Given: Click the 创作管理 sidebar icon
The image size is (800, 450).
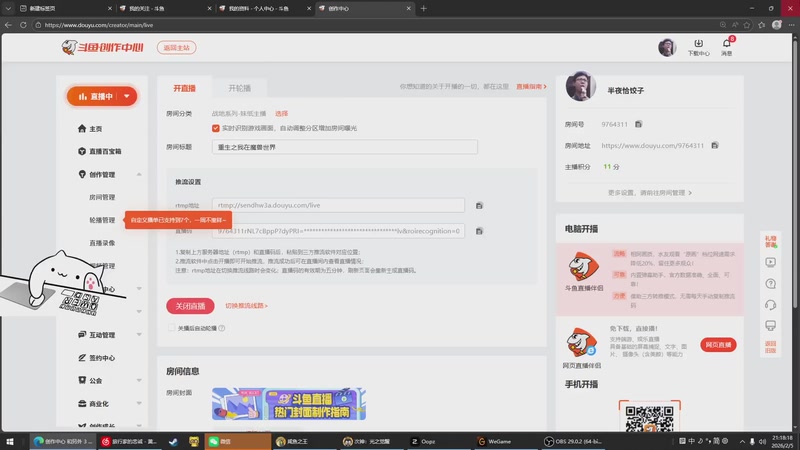Looking at the screenshot, I should 82,174.
